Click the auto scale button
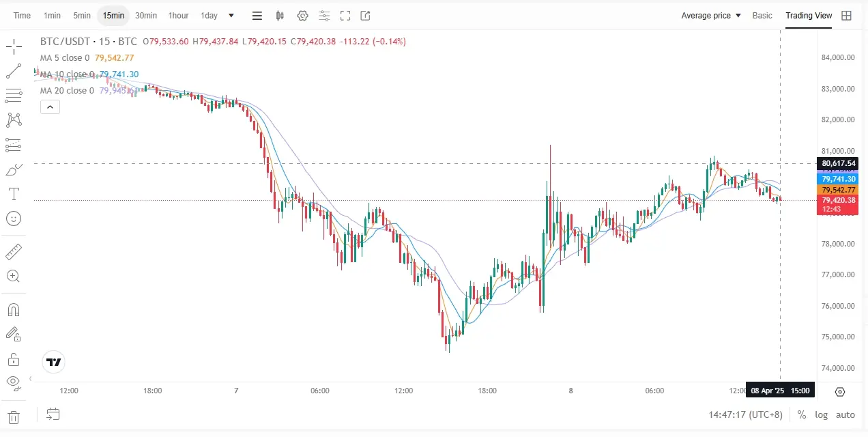 (845, 414)
